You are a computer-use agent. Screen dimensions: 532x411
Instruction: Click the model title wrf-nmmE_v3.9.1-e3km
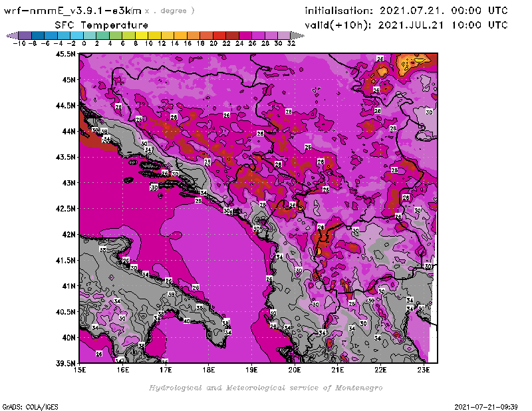[72, 11]
